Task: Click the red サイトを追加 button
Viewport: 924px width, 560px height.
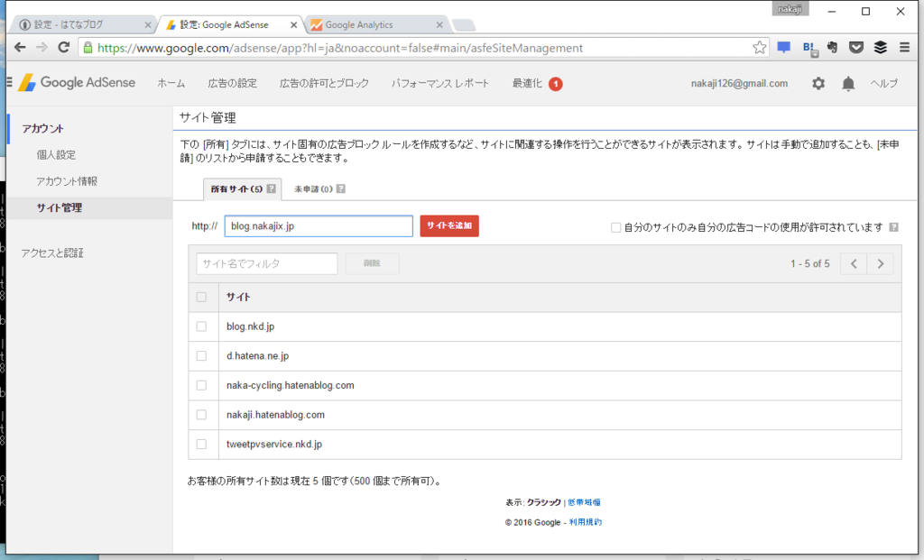Action: 449,225
